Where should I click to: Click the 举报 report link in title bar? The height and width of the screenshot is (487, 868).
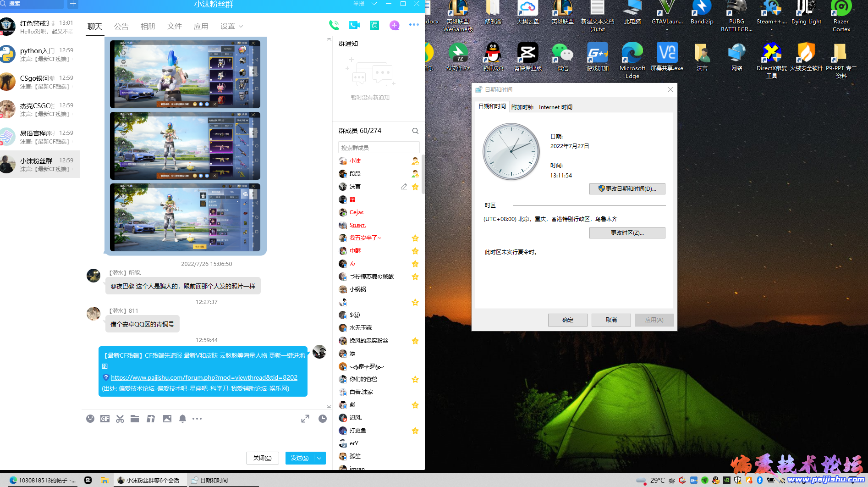pos(359,4)
